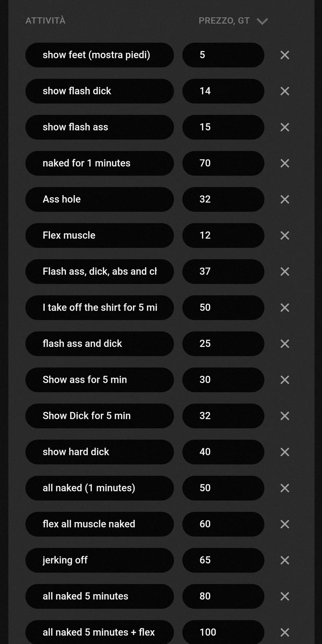Focus the "Flex muscle" activity text field
322x644 pixels.
click(99, 235)
